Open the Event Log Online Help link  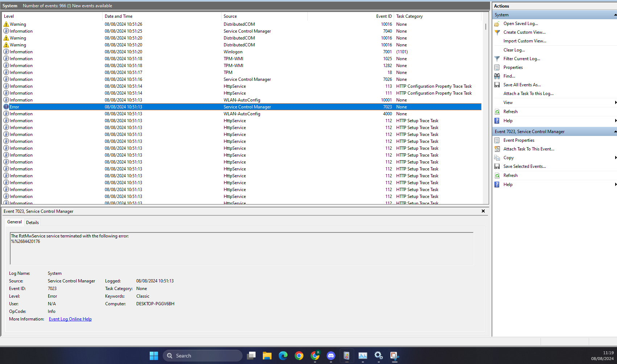click(x=70, y=319)
